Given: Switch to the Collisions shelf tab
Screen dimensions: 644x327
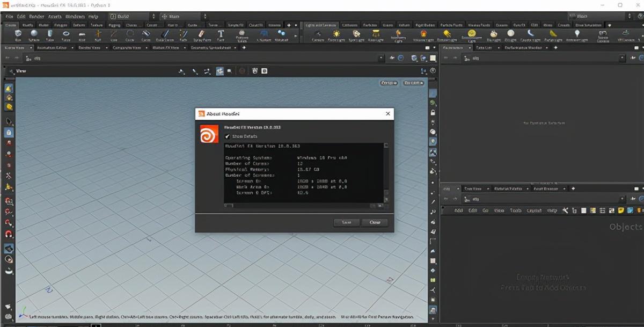Looking at the screenshot, I should pos(350,25).
